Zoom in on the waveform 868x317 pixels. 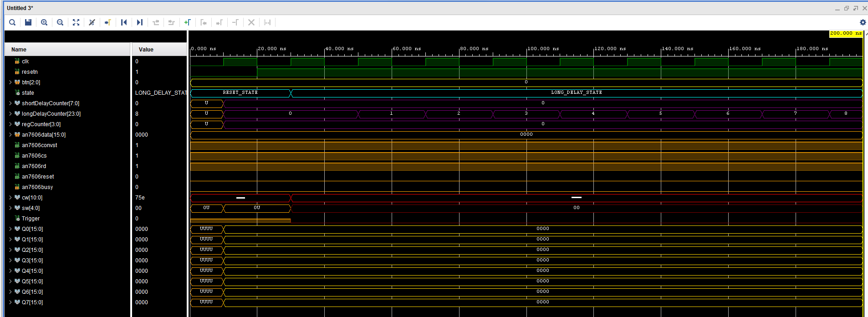point(44,22)
